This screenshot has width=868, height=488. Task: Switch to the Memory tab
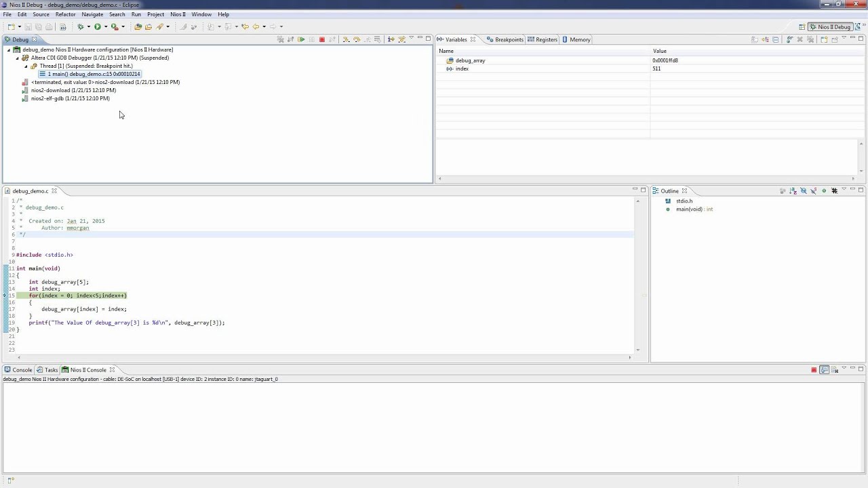(x=576, y=39)
